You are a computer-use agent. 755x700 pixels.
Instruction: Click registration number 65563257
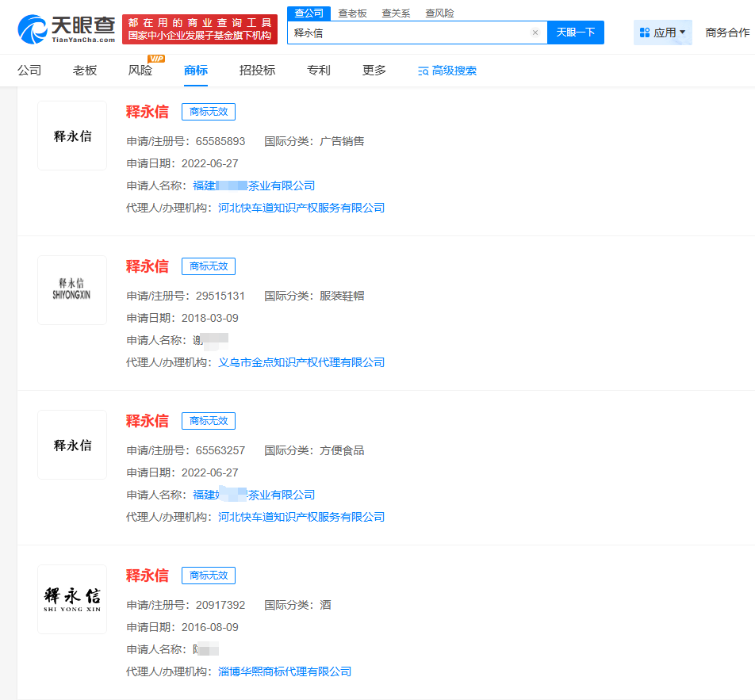pos(220,450)
